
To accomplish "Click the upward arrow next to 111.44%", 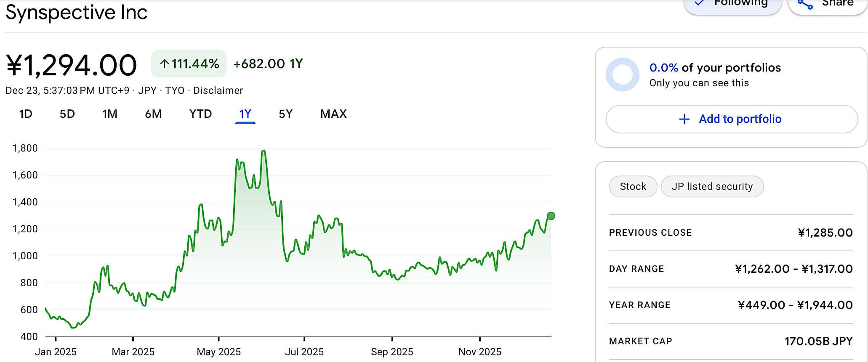I will [x=165, y=64].
